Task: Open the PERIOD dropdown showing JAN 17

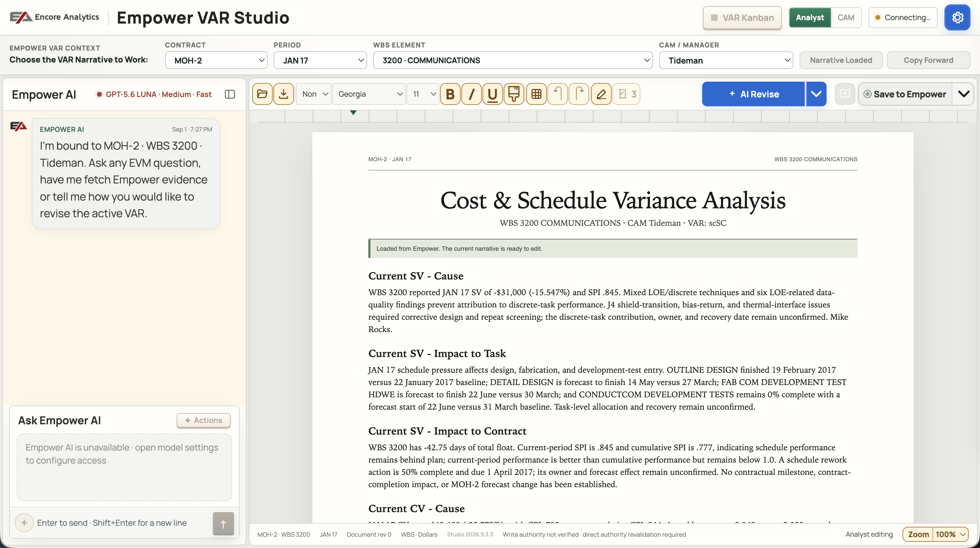Action: click(x=320, y=60)
